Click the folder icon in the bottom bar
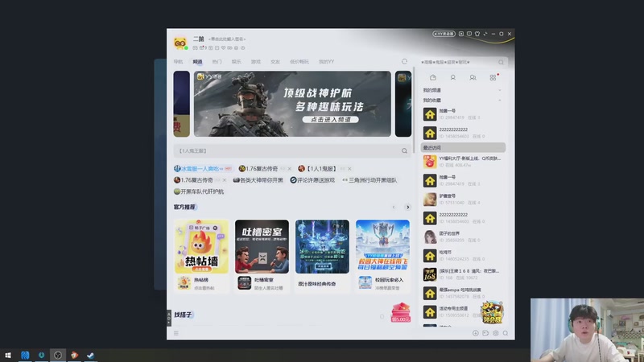644x362 pixels. (x=485, y=333)
